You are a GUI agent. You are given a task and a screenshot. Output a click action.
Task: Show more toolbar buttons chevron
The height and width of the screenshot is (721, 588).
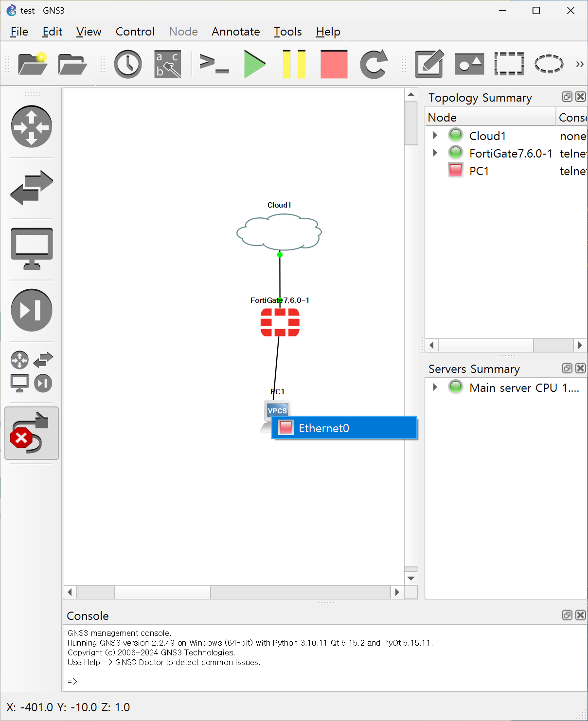[x=579, y=64]
